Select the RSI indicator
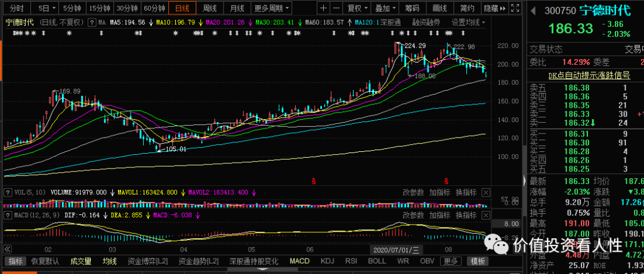This screenshot has height=274, width=644. pyautogui.click(x=351, y=261)
